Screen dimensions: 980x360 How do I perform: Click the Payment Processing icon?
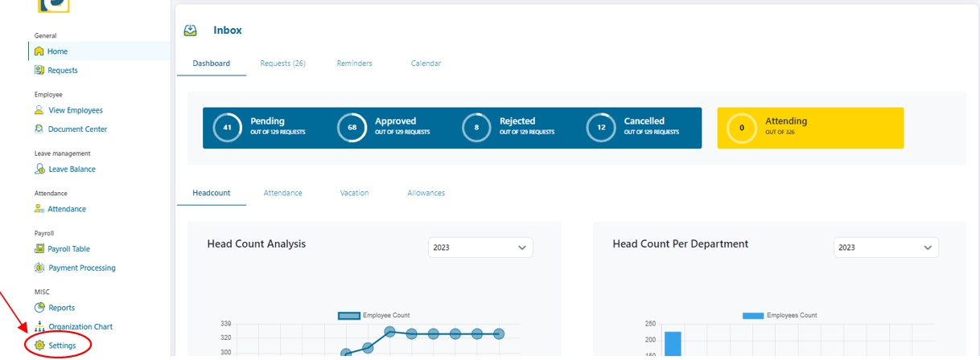point(39,268)
